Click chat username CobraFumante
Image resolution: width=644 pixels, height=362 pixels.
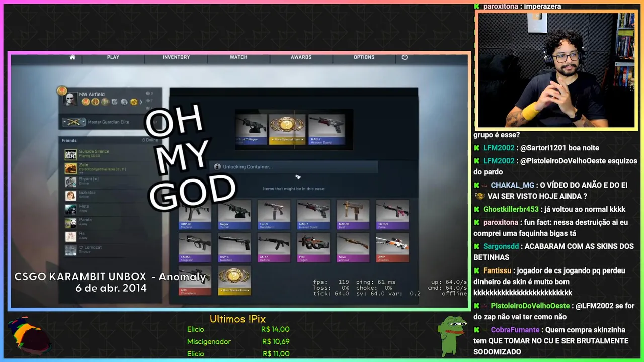[515, 330]
